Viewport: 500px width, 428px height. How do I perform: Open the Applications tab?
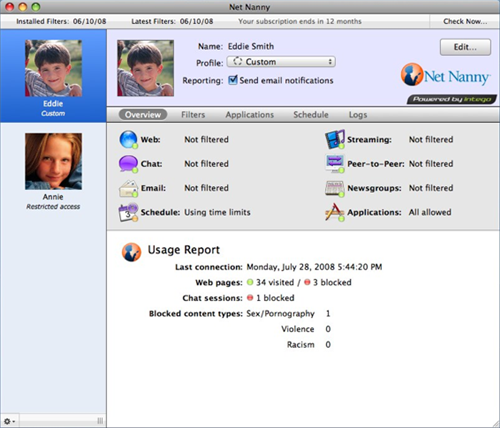tap(250, 115)
